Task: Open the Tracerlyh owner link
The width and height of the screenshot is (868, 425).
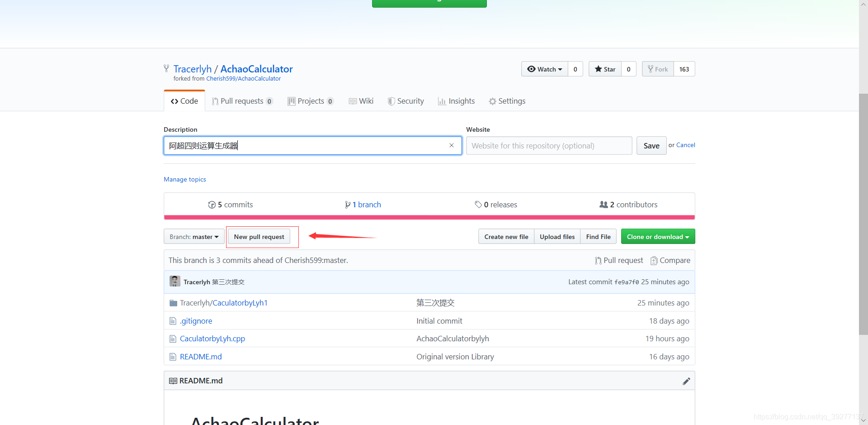Action: (x=193, y=69)
